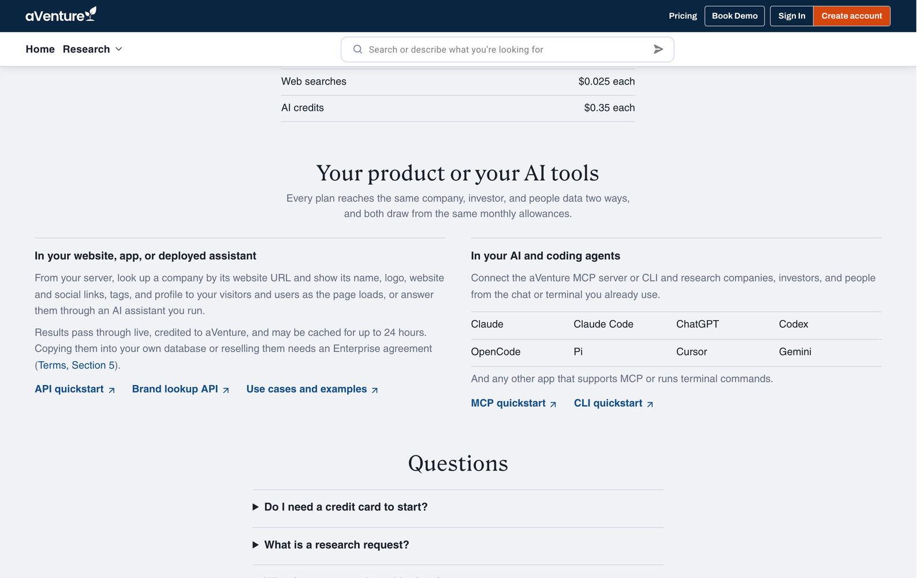924x578 pixels.
Task: Click 'In your website, app, or deployed assistant' heading
Action: 146,256
